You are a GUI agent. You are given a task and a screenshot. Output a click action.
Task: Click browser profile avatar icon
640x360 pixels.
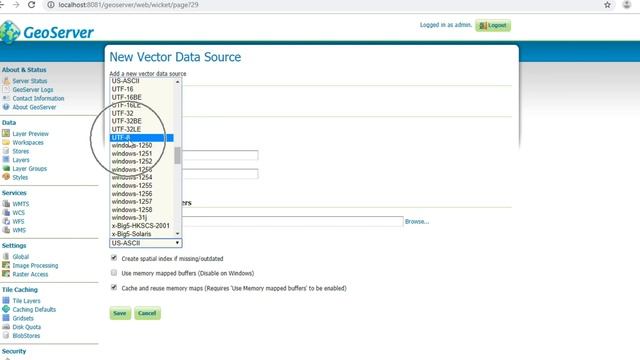[627, 5]
